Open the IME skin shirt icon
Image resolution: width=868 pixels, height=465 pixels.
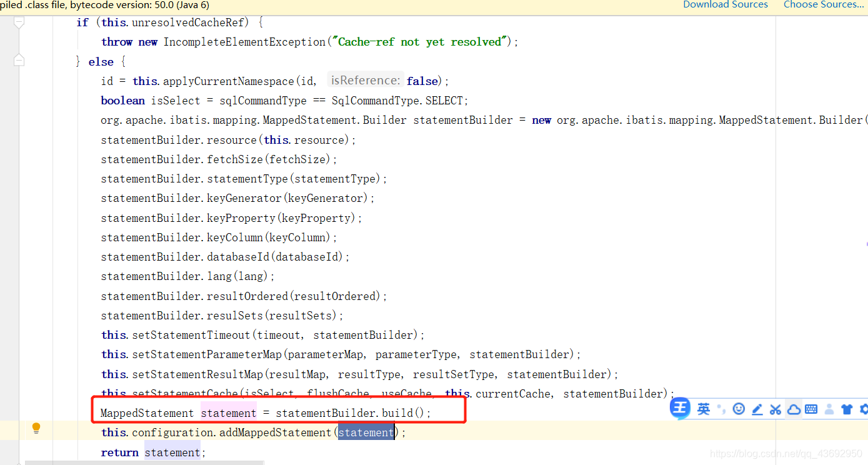point(847,409)
